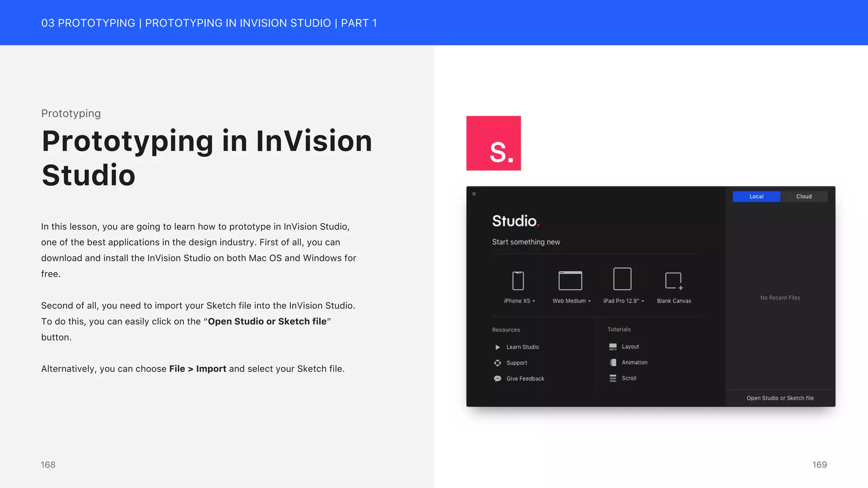Click the page number 168
Image resolution: width=868 pixels, height=488 pixels.
48,465
